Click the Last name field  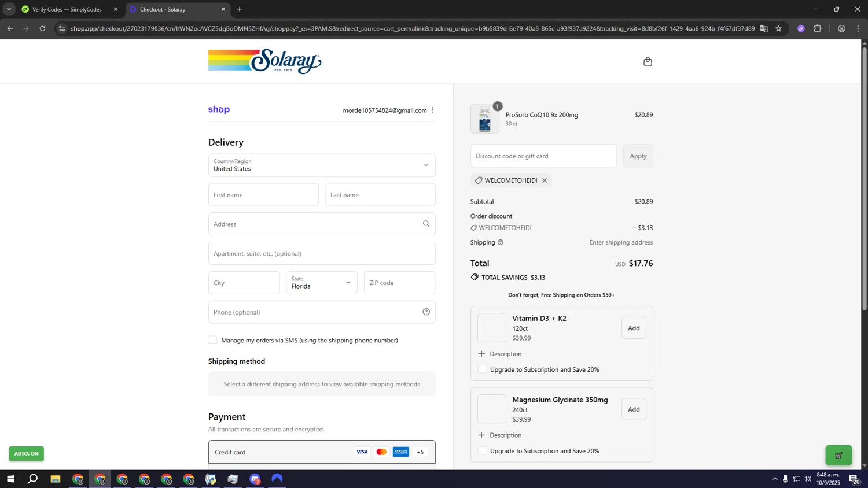[380, 195]
